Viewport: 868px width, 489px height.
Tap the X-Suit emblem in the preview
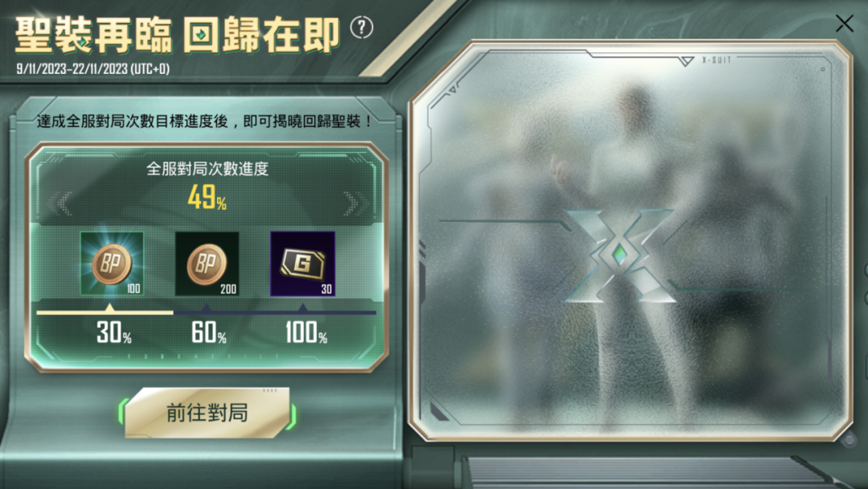(620, 255)
